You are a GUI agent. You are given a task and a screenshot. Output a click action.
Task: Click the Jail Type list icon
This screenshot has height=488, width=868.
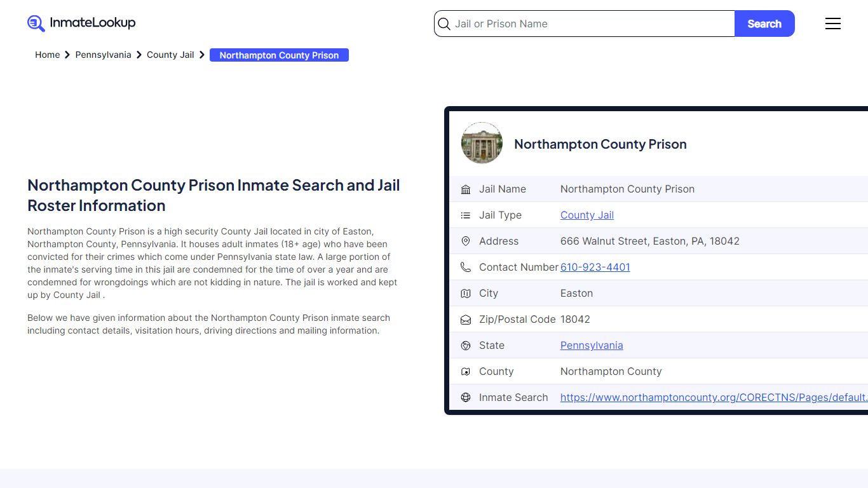coord(466,215)
